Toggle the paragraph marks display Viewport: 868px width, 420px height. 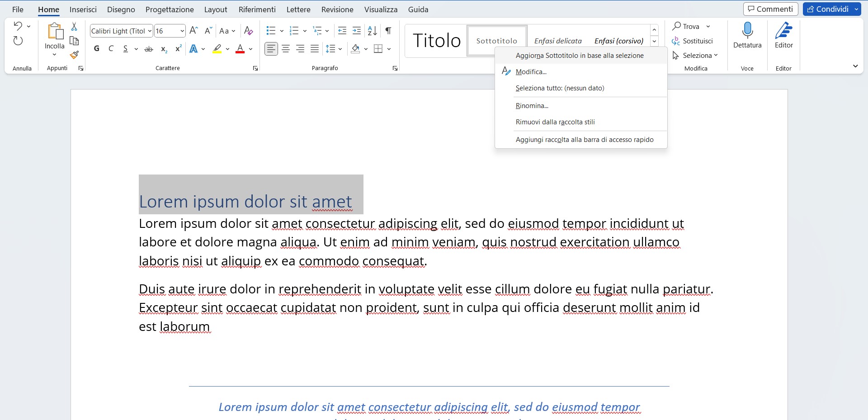(x=388, y=31)
